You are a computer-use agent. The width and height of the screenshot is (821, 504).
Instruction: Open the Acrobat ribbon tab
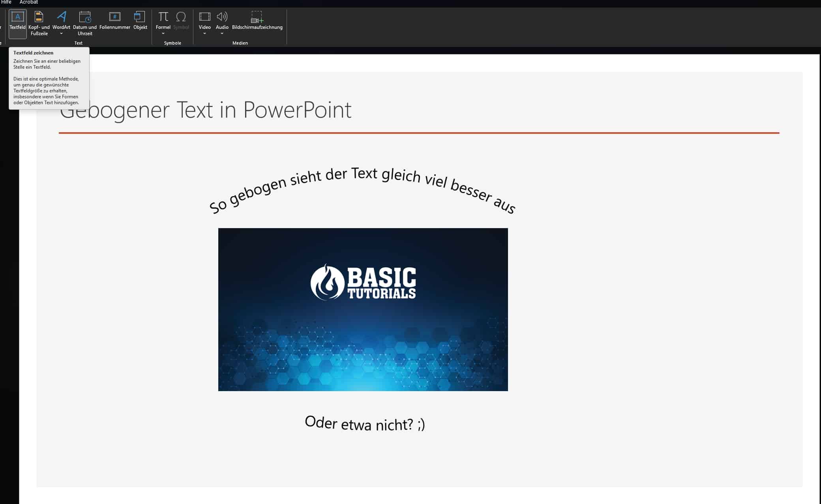(29, 2)
